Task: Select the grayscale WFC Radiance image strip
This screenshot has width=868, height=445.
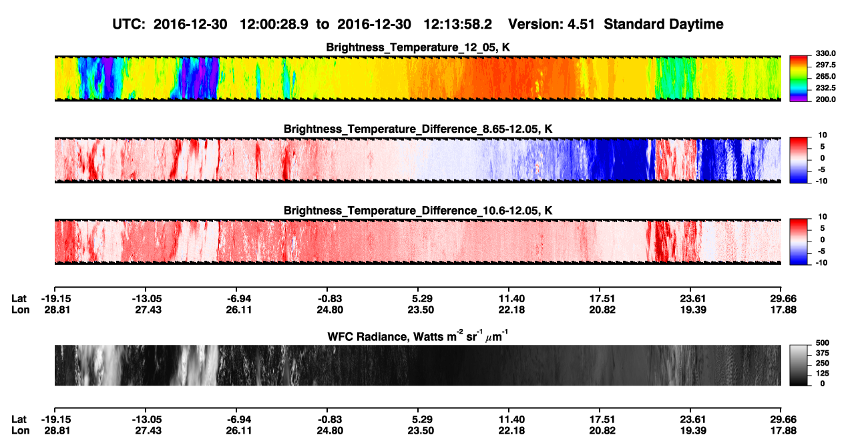Action: coord(417,365)
